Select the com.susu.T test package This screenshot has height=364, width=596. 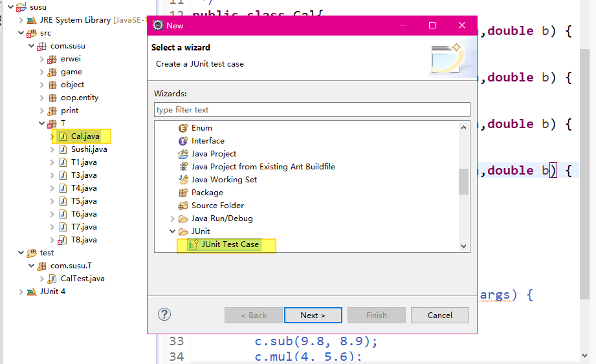click(x=71, y=266)
